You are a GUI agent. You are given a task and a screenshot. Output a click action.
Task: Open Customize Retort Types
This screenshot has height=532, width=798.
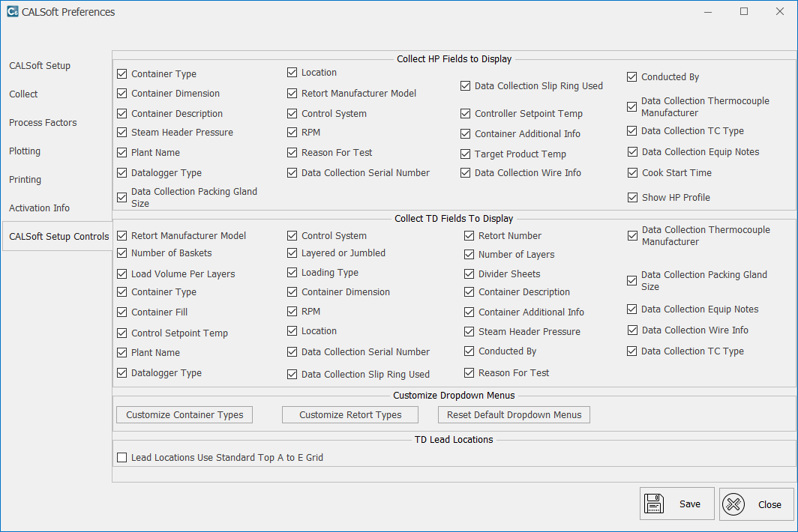click(350, 414)
